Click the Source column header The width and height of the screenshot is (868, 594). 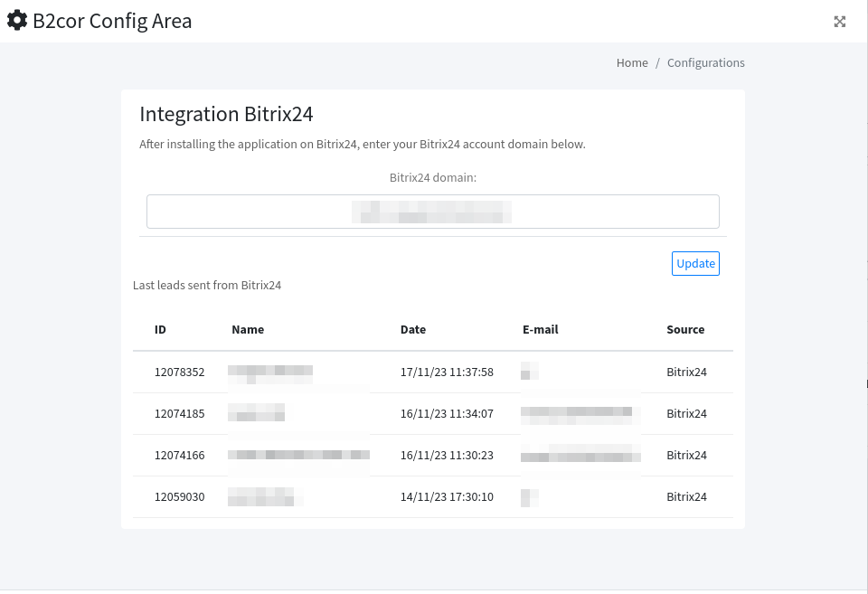click(685, 330)
